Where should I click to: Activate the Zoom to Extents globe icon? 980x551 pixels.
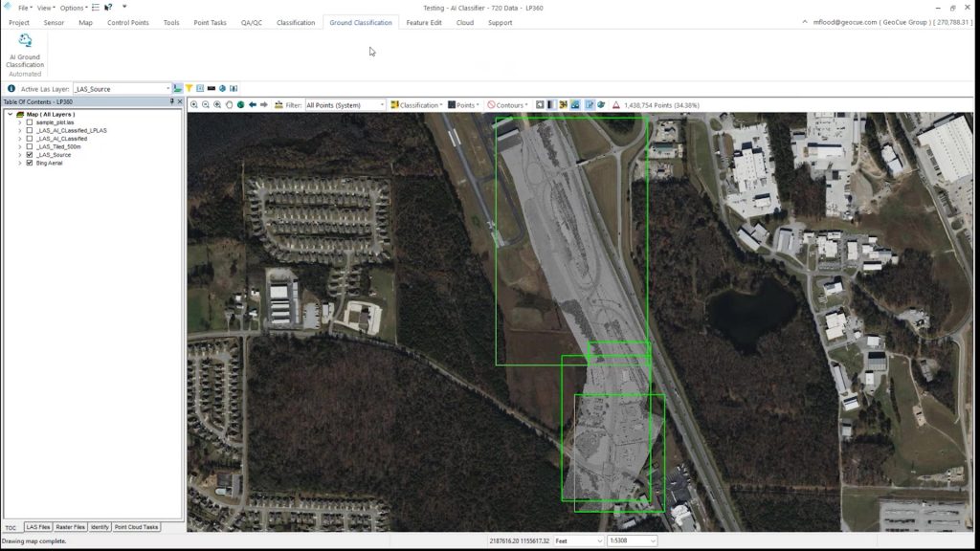[240, 105]
